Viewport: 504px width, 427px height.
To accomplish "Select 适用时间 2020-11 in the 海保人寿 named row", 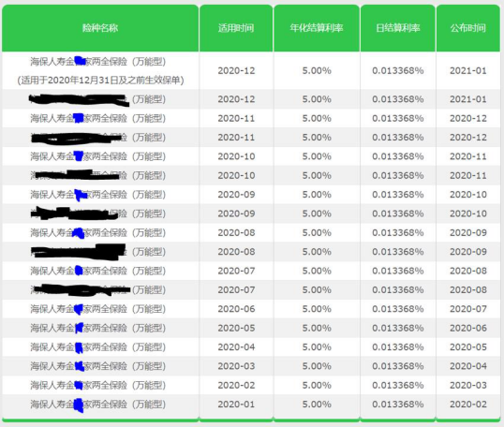I will pyautogui.click(x=236, y=118).
